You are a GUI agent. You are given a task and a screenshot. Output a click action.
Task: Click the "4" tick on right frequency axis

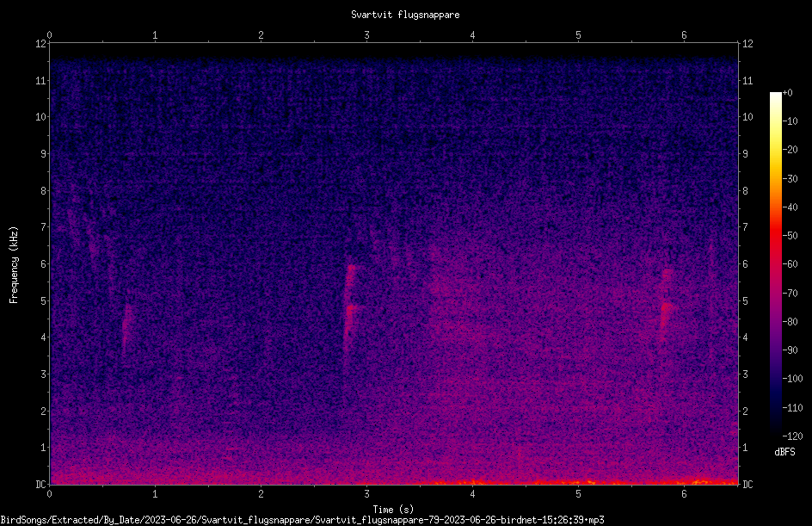745,337
